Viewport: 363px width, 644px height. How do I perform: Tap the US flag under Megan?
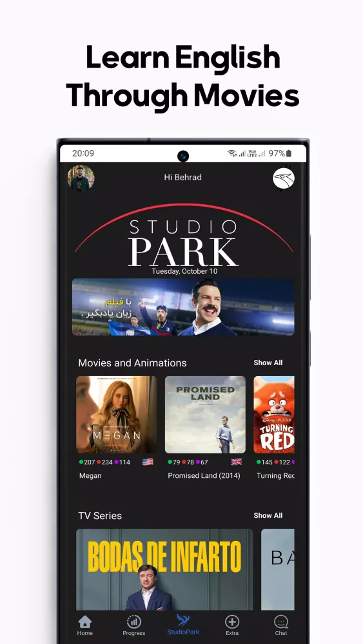148,462
